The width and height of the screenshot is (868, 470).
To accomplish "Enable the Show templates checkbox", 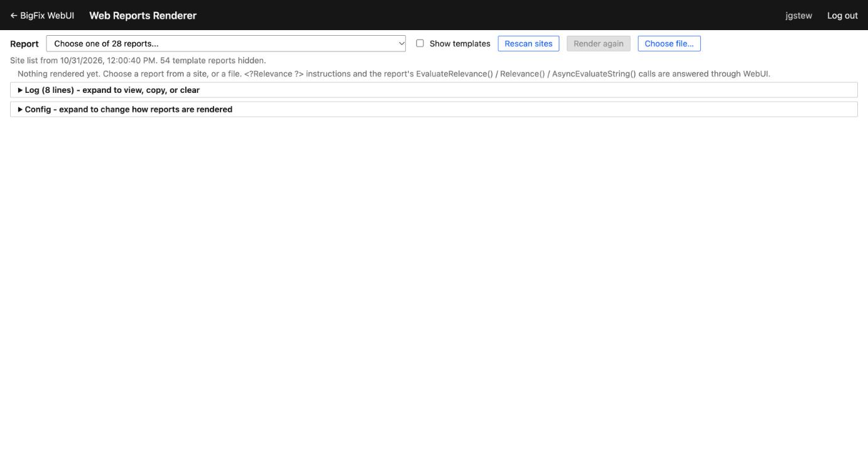I will [420, 43].
